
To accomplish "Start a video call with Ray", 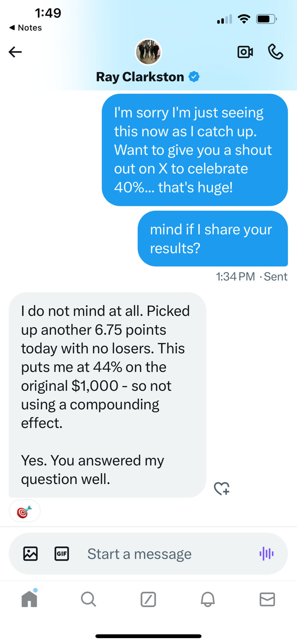I will click(x=245, y=52).
